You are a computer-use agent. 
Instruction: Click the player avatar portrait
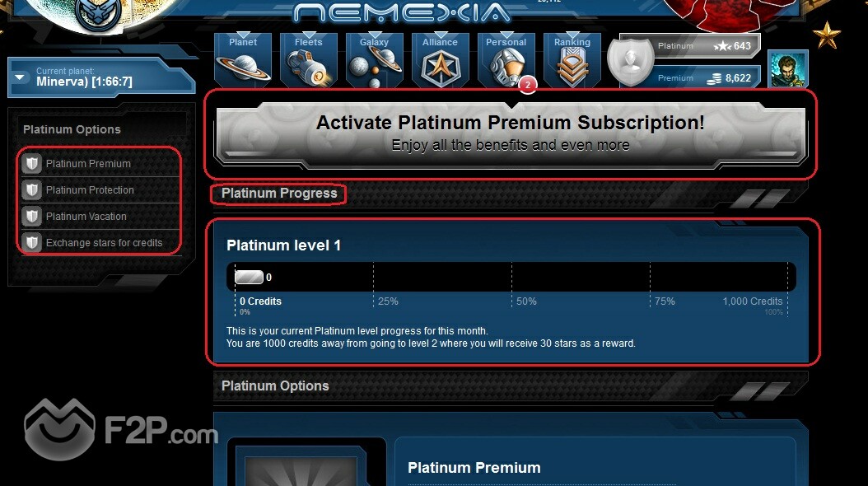pyautogui.click(x=788, y=69)
